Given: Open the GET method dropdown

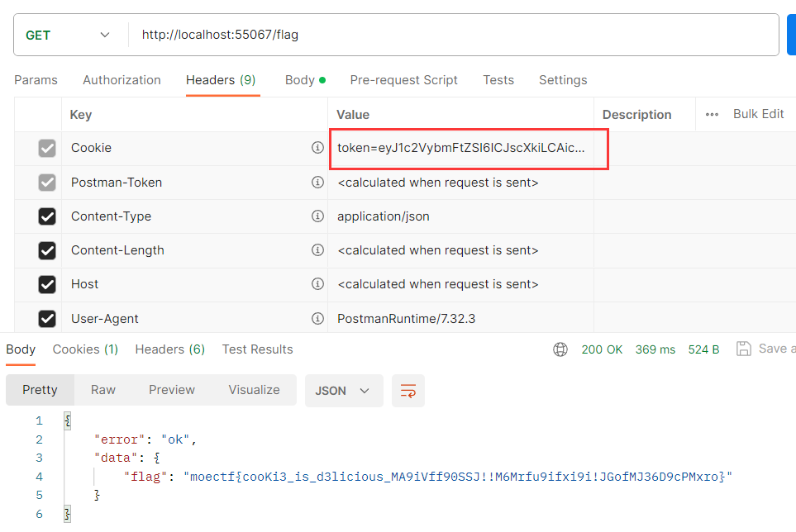Looking at the screenshot, I should pyautogui.click(x=69, y=36).
